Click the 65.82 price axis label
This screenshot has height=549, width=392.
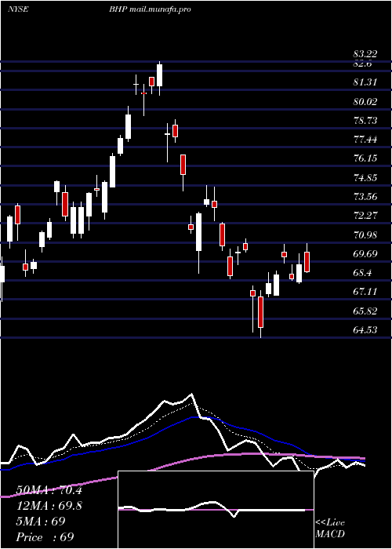[365, 311]
